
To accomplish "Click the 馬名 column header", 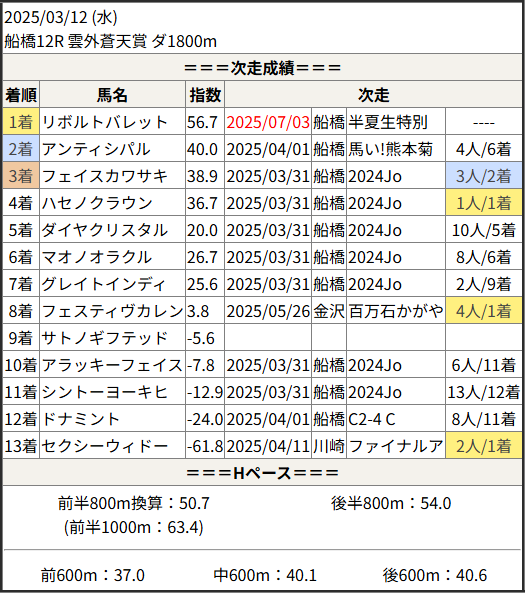I will coord(112,95).
